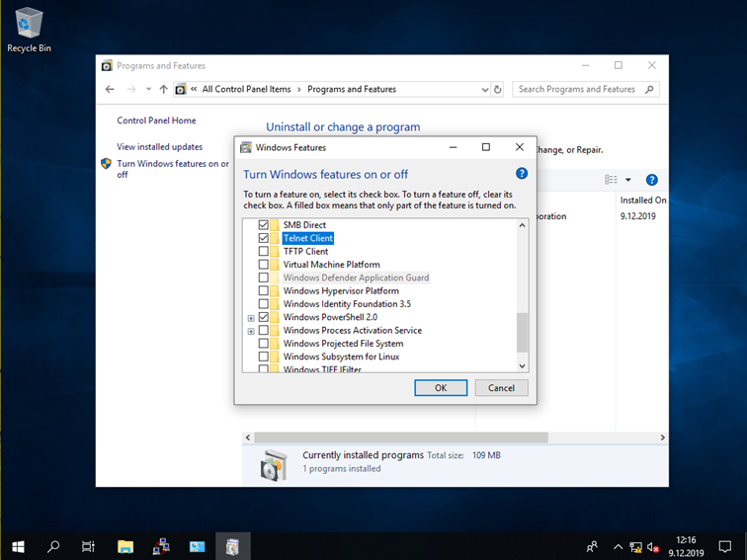This screenshot has height=560, width=747.
Task: Refresh the Programs and Features view
Action: point(497,90)
